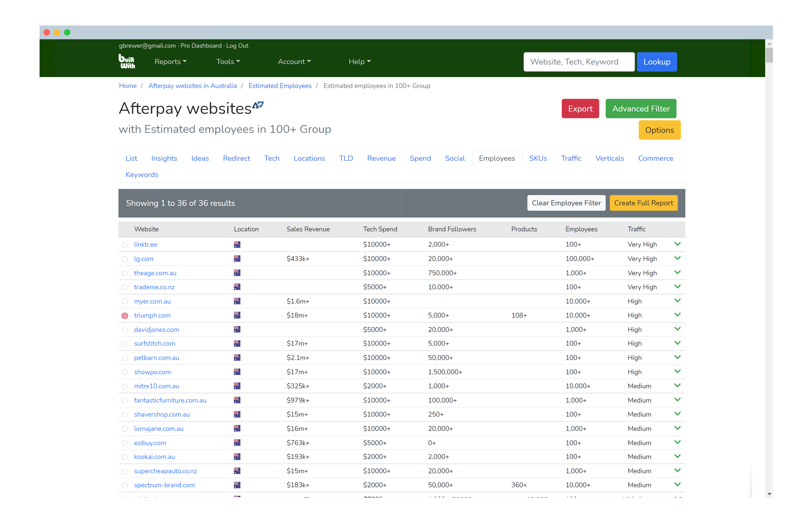
Task: Click the flag icon in the spectrum-brand.com row
Action: point(237,485)
